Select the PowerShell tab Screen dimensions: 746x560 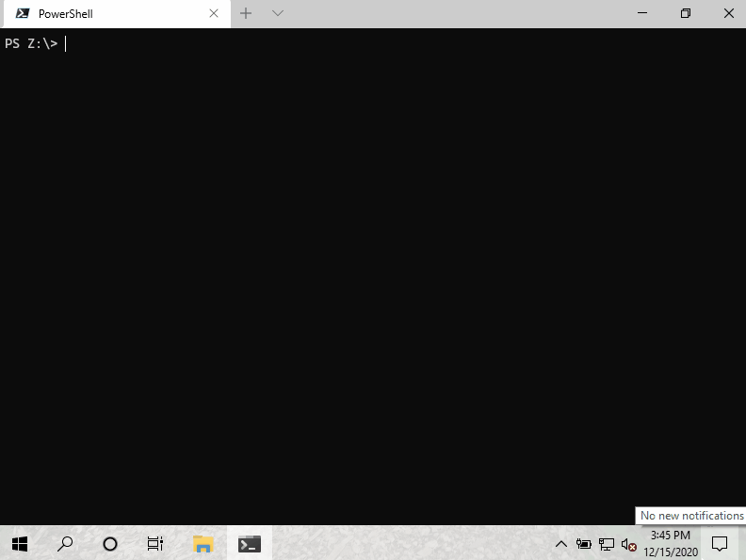pos(113,14)
